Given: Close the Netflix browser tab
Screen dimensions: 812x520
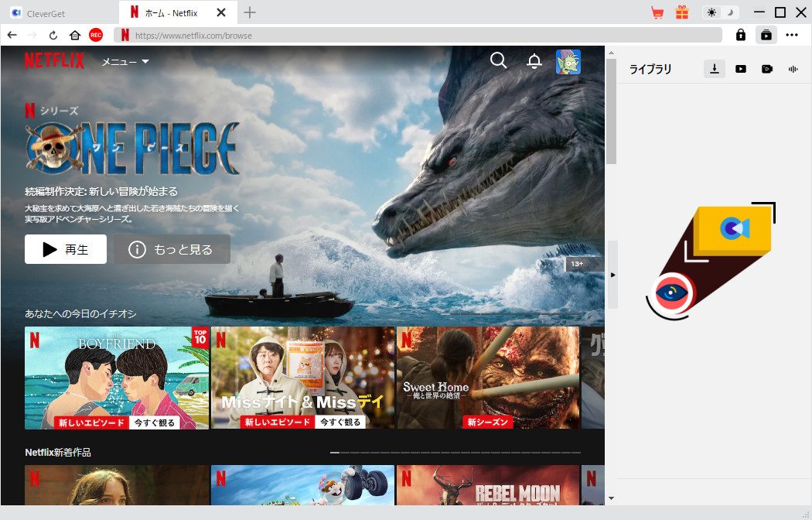Looking at the screenshot, I should coord(221,12).
